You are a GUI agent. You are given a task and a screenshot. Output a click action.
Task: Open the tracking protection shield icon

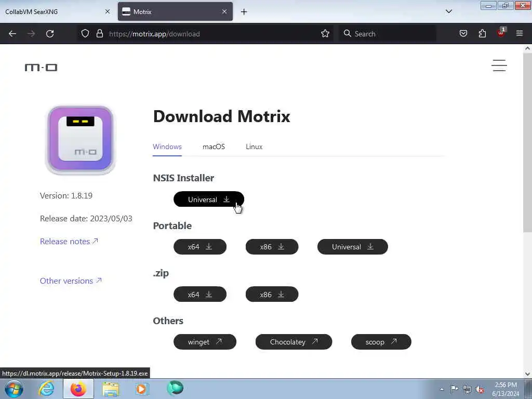85,34
